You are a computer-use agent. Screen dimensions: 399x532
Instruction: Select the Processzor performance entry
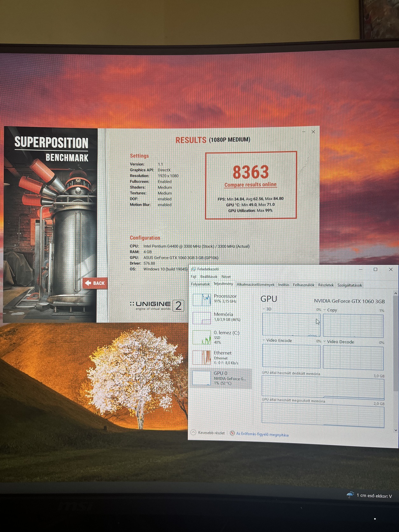click(221, 299)
